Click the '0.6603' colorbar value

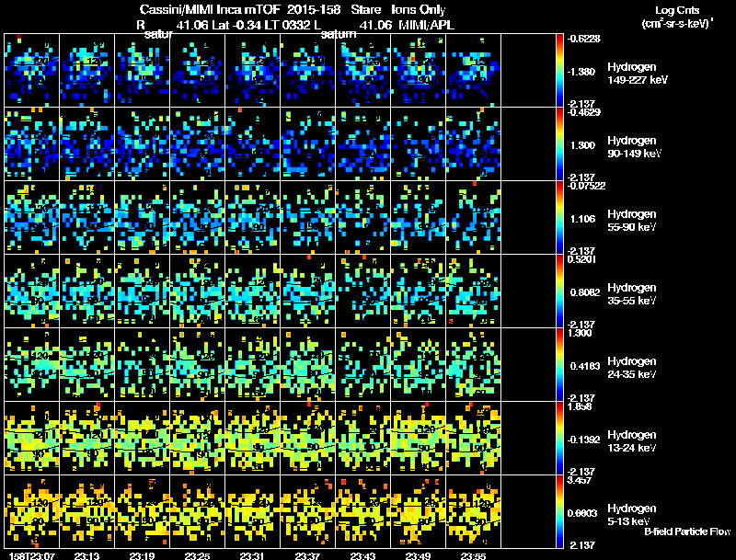(x=582, y=513)
